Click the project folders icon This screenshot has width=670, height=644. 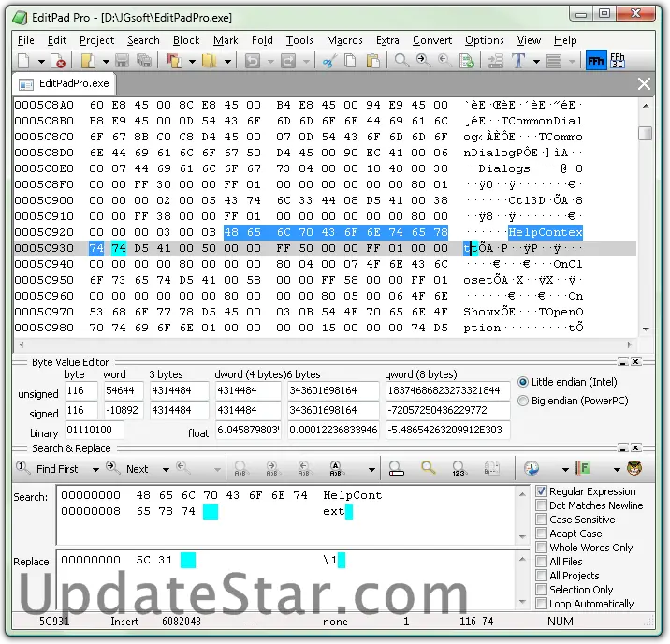pos(210,61)
